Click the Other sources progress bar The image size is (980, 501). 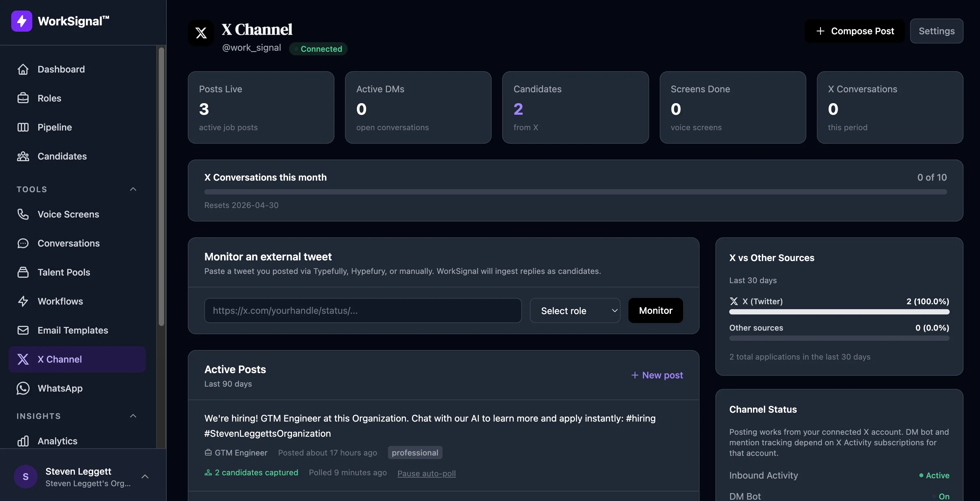(839, 338)
